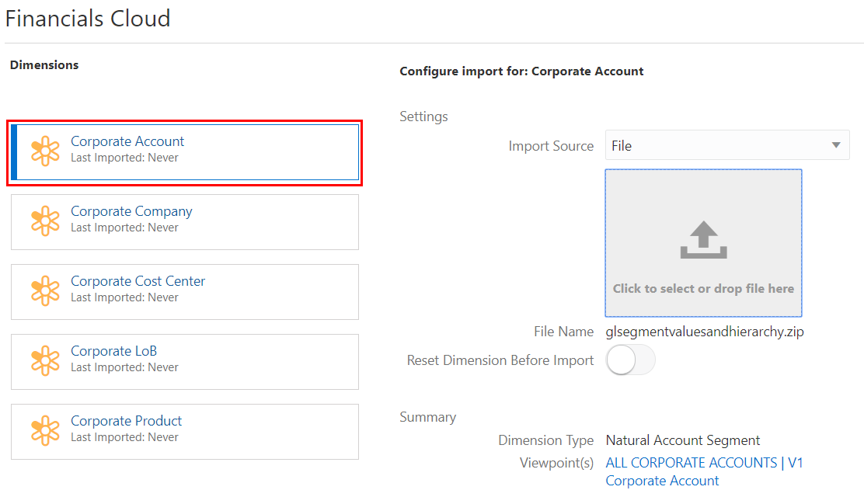864x504 pixels.
Task: Click the File Name label
Action: point(563,332)
